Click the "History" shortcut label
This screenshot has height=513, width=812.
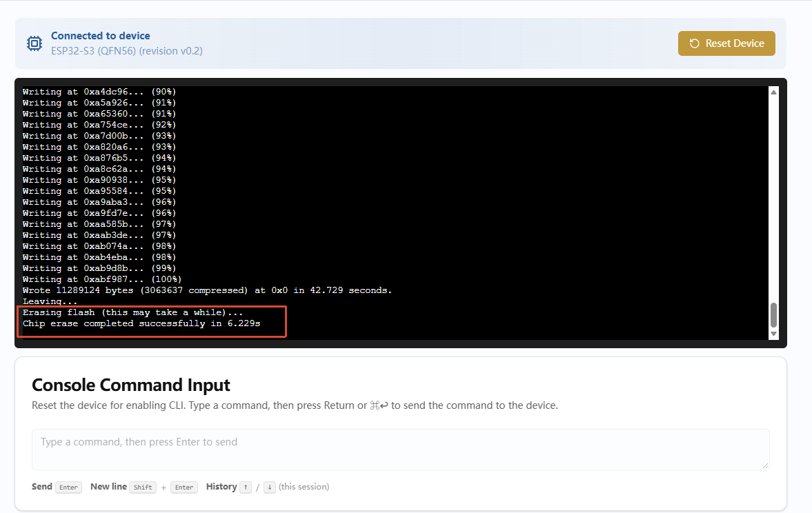(x=221, y=487)
